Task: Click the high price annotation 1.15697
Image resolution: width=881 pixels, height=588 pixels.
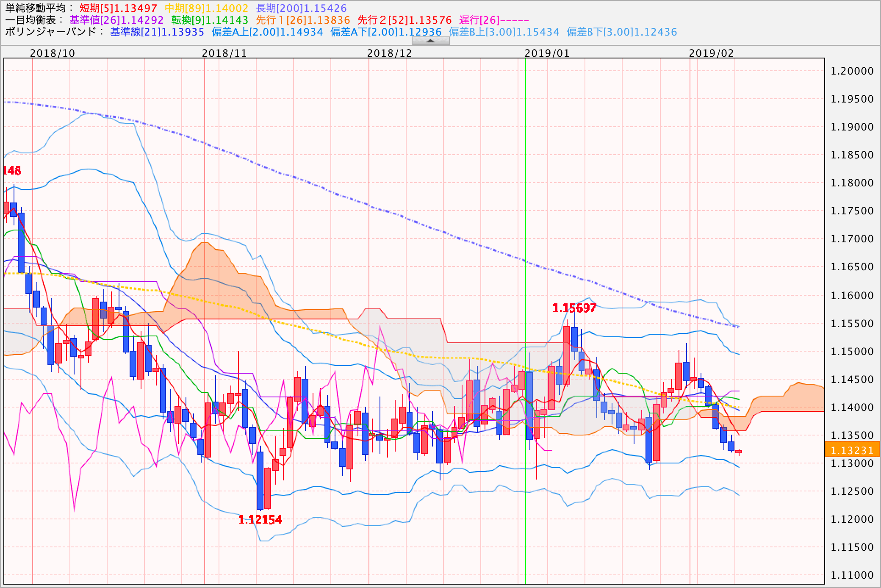Action: click(x=574, y=308)
